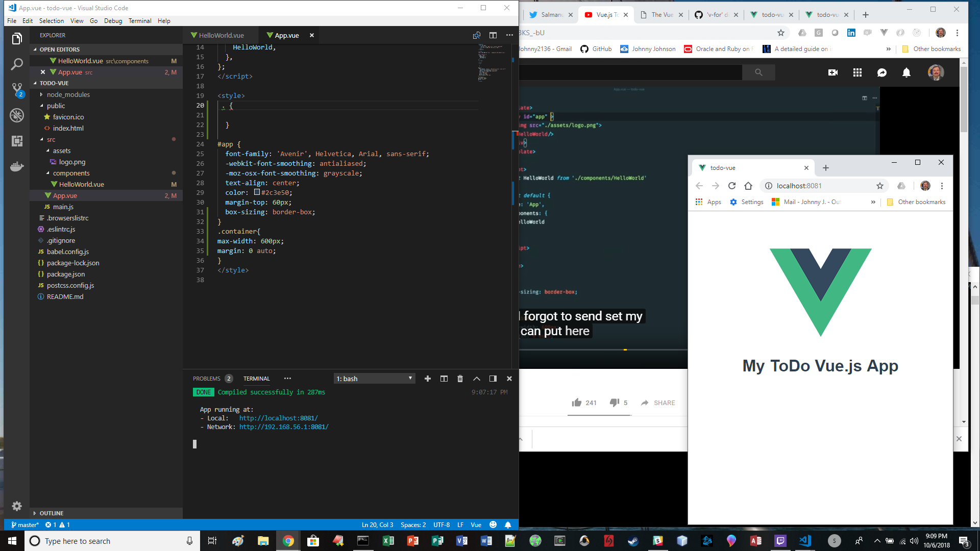The image size is (980, 551).
Task: Open the Manage gear icon
Action: tap(17, 506)
